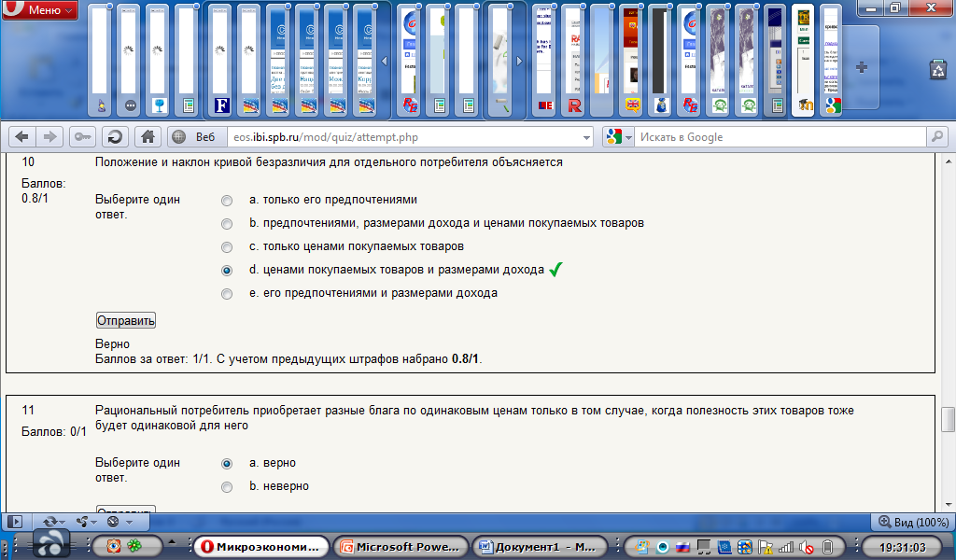Select answer b. предпочтениями, размерами дохода и ценами
The height and width of the screenshot is (560, 956).
tap(227, 224)
